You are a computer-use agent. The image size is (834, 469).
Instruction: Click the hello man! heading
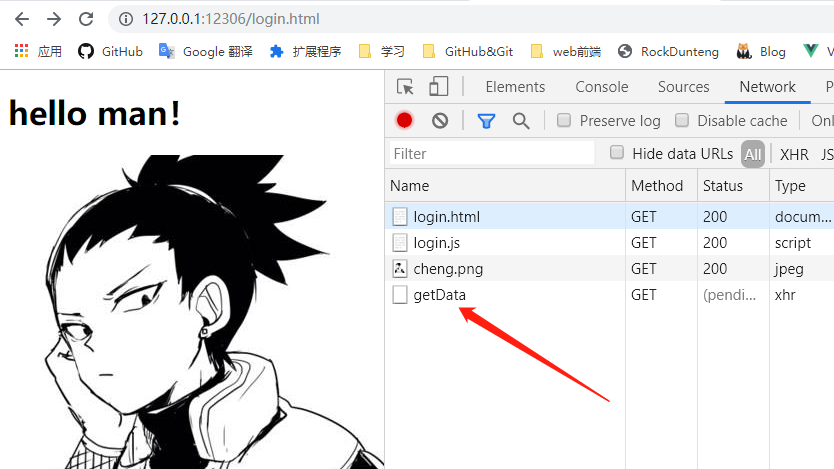[95, 113]
